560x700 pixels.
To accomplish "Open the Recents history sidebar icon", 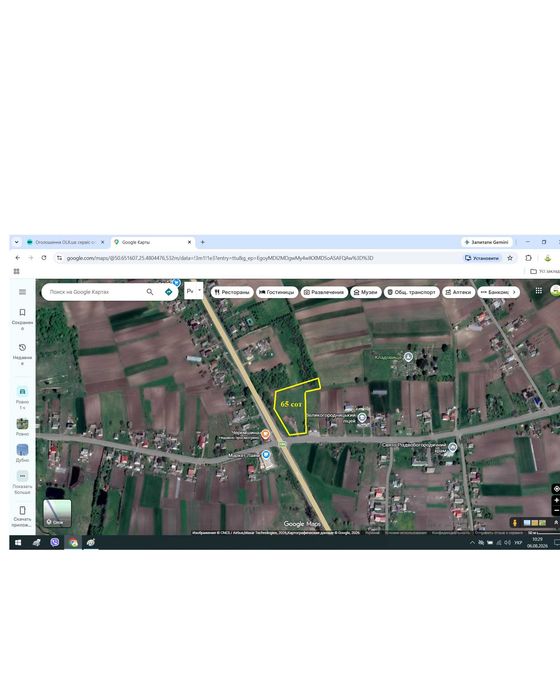I will click(x=22, y=347).
